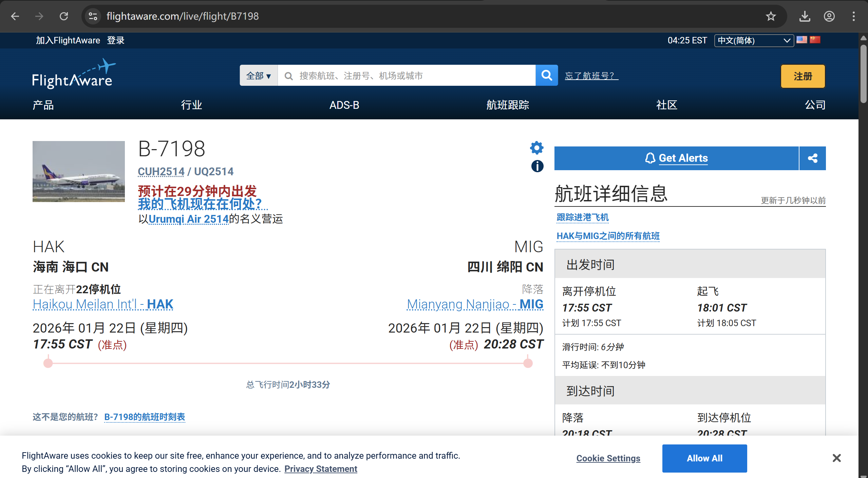
Task: Close the cookie banner with the X
Action: point(837,458)
